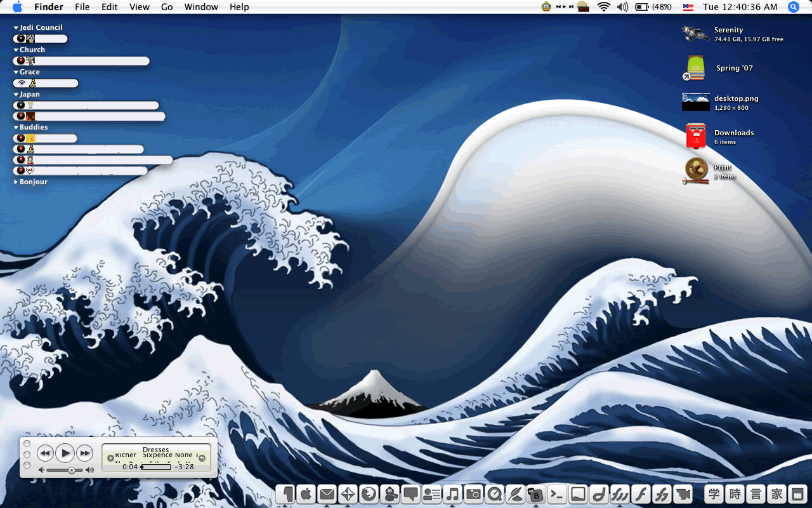812x508 pixels.
Task: Collapse the Jedi Council group
Action: (x=16, y=28)
